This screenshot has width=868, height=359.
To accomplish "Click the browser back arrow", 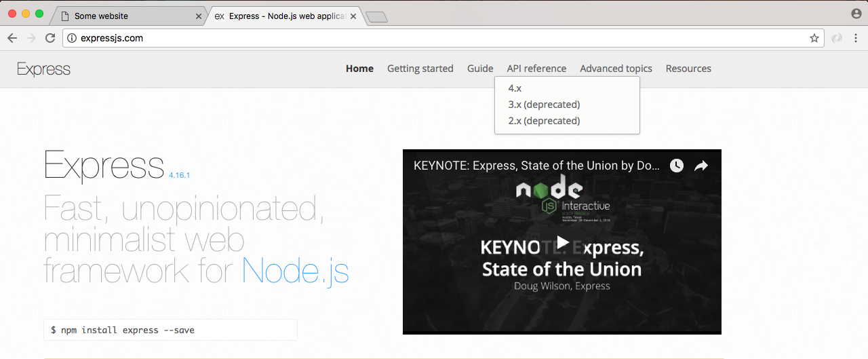I will point(12,38).
